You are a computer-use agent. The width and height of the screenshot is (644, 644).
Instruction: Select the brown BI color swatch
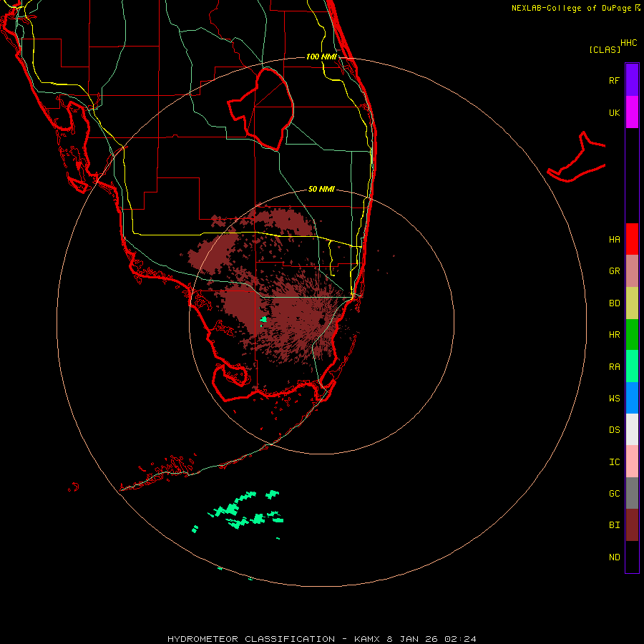click(632, 525)
